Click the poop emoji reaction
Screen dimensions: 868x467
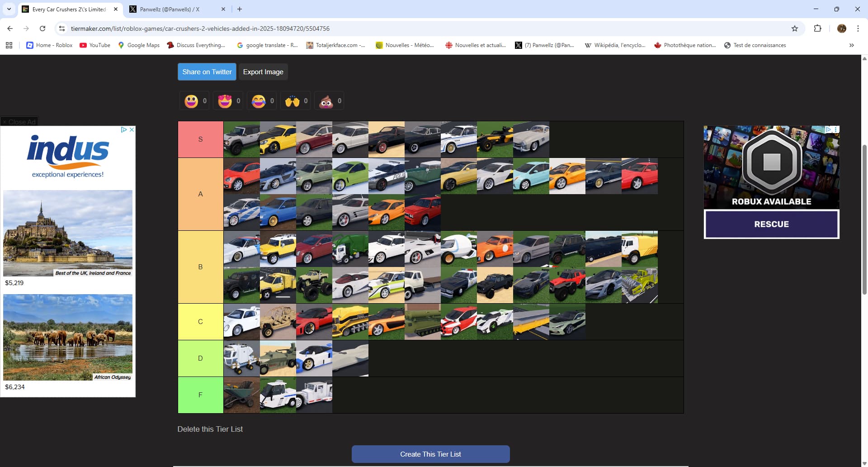point(326,101)
